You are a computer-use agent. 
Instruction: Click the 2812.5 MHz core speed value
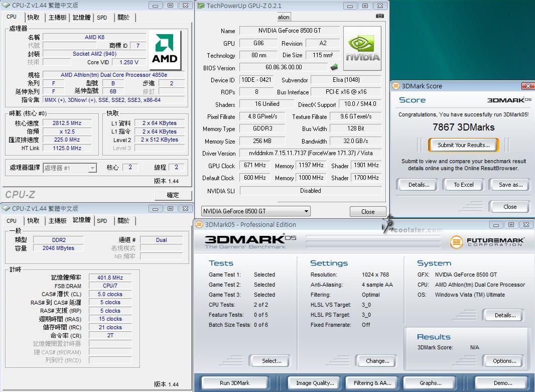67,123
